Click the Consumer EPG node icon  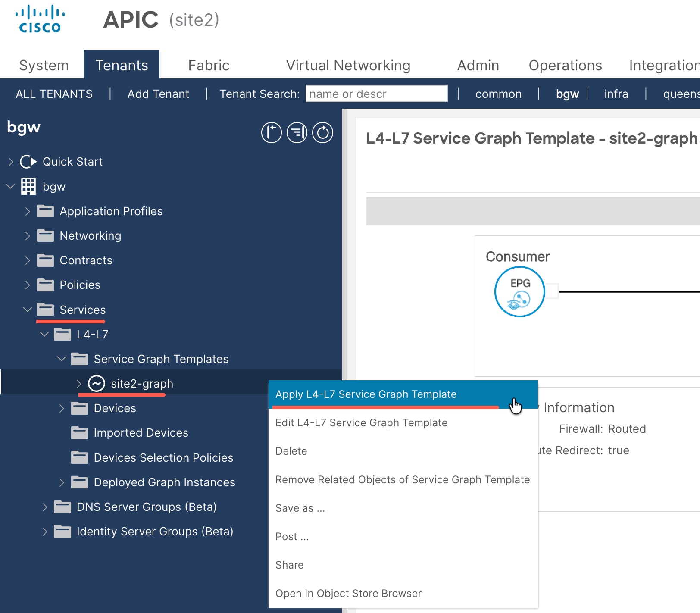pos(520,292)
